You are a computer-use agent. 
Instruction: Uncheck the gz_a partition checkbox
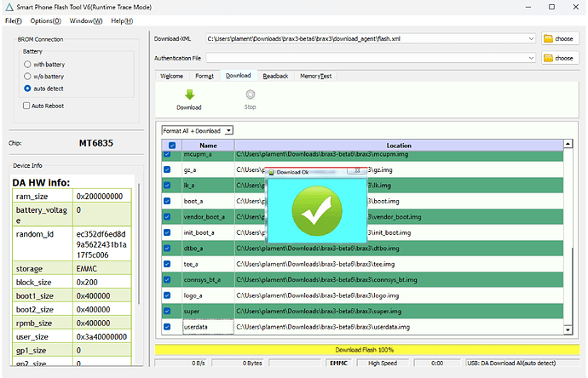click(x=167, y=169)
